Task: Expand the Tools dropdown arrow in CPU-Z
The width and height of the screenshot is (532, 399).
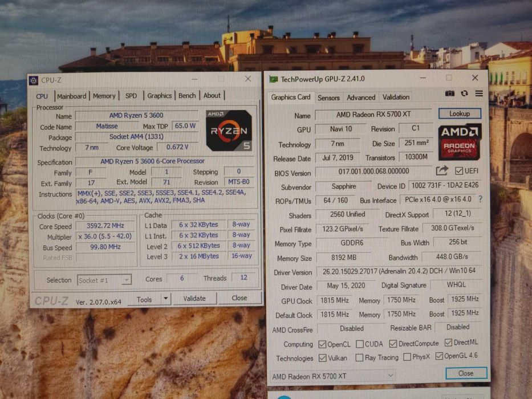Action: click(165, 299)
